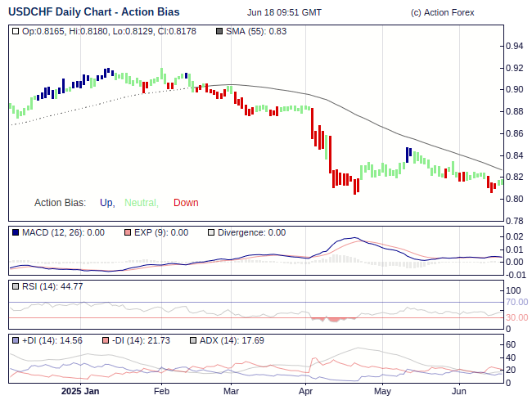Image resolution: width=532 pixels, height=400 pixels.
Task: Click the RSI 30.00 oversold level label
Action: [x=517, y=317]
